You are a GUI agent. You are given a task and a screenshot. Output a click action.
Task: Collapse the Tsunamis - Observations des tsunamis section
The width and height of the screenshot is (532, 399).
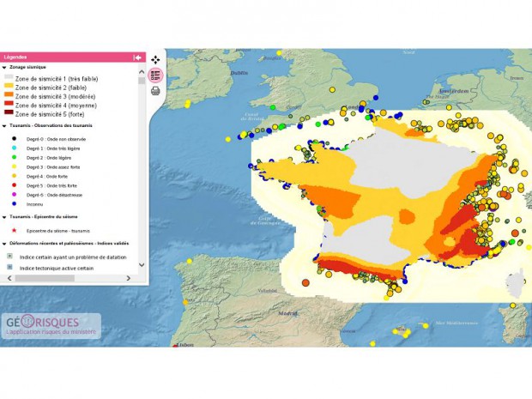click(4, 126)
